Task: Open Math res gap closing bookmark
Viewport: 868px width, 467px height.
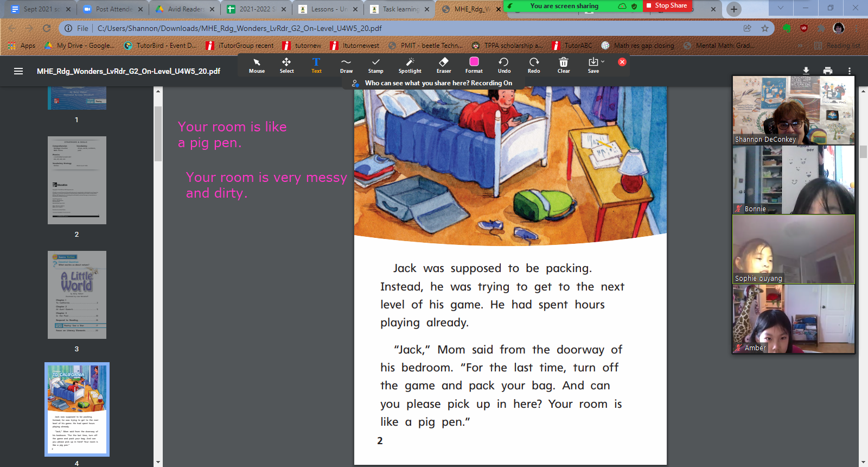Action: click(x=638, y=46)
